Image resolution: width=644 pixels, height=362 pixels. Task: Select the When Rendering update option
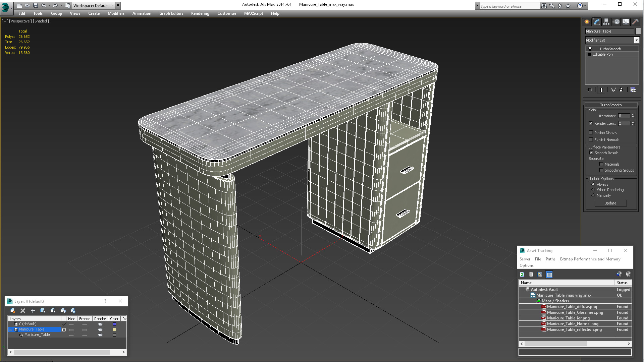[593, 190]
